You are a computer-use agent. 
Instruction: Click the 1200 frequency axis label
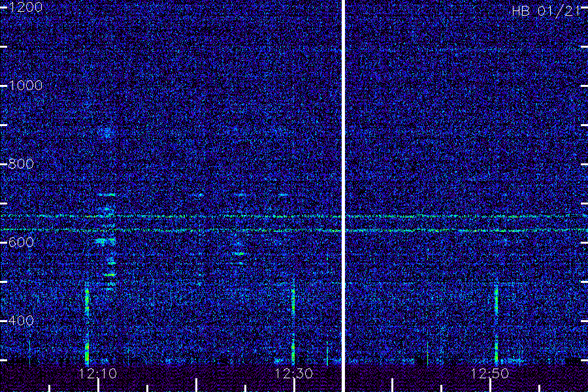25,7
